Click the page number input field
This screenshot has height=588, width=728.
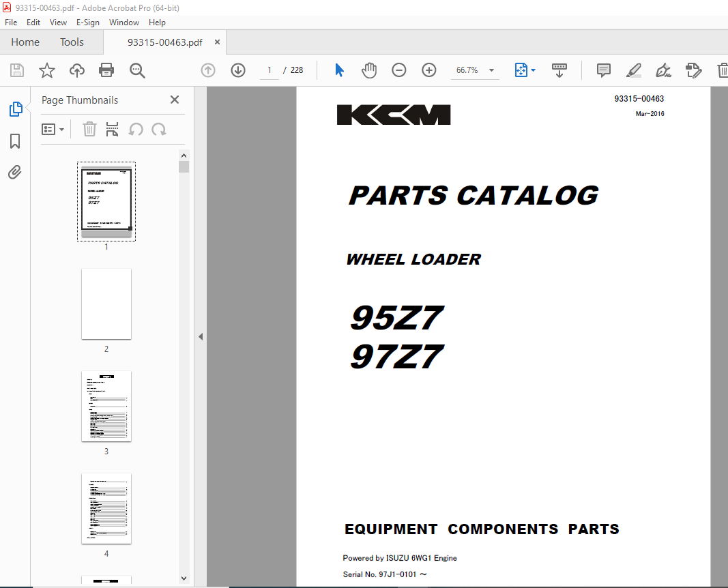pos(270,70)
